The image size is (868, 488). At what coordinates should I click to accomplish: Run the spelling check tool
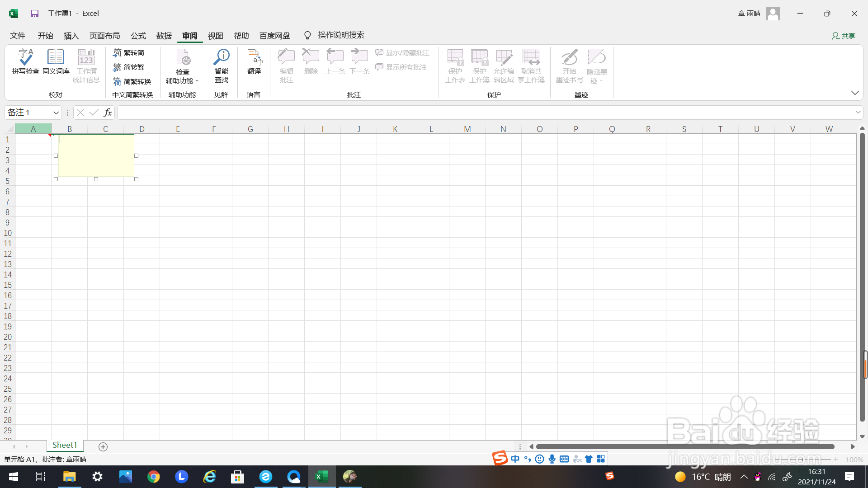pyautogui.click(x=25, y=61)
